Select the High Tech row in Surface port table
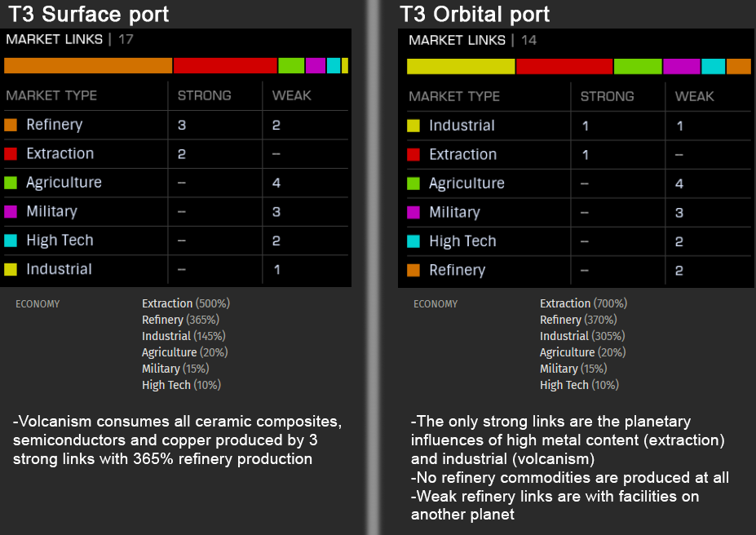The height and width of the screenshot is (535, 756). click(x=176, y=241)
